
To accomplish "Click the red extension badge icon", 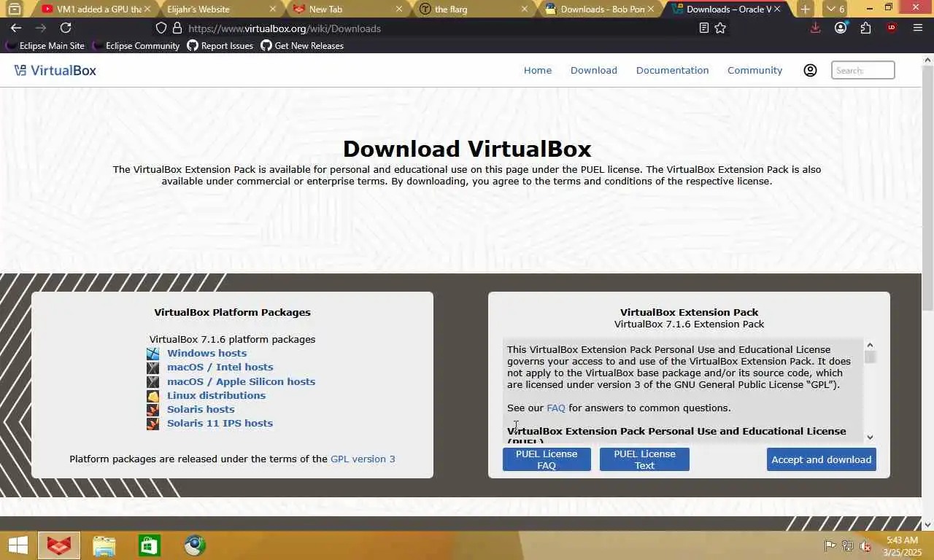I will 891,28.
